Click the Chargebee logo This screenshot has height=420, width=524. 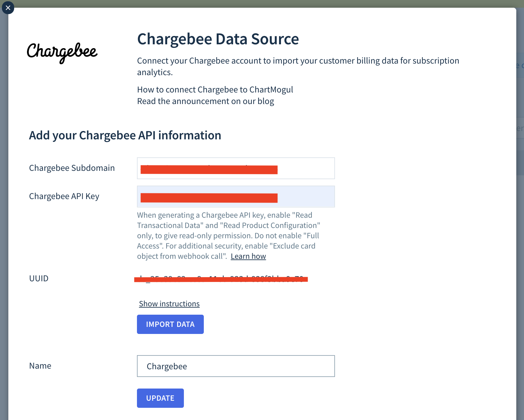[62, 53]
